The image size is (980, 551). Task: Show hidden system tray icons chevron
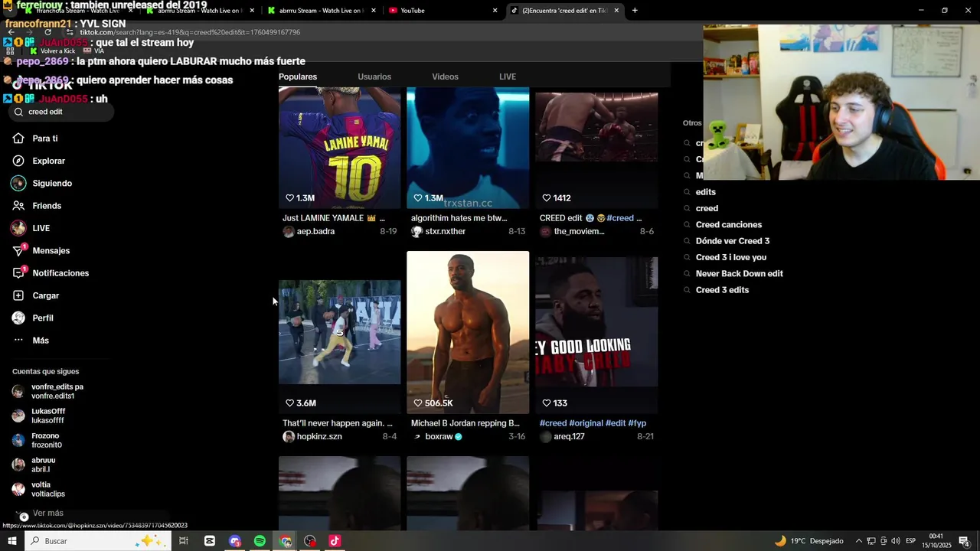858,541
